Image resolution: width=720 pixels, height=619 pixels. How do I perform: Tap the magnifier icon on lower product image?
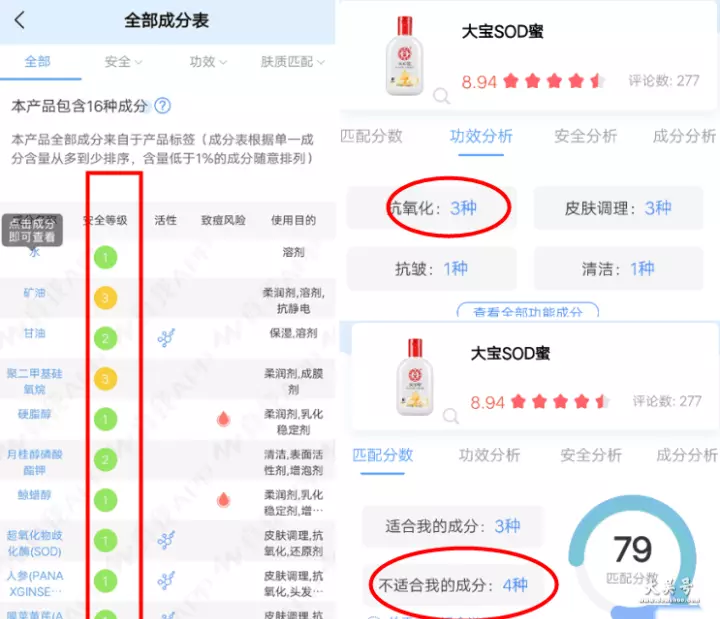tap(450, 416)
